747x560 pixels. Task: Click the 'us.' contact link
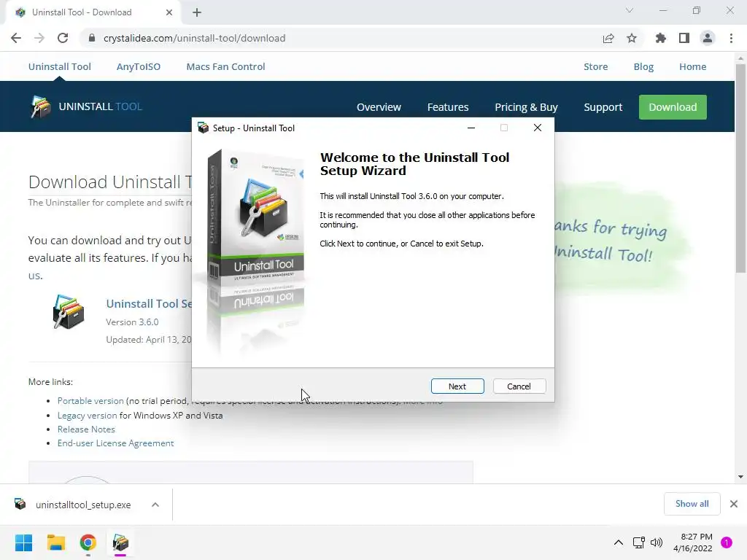tap(35, 275)
